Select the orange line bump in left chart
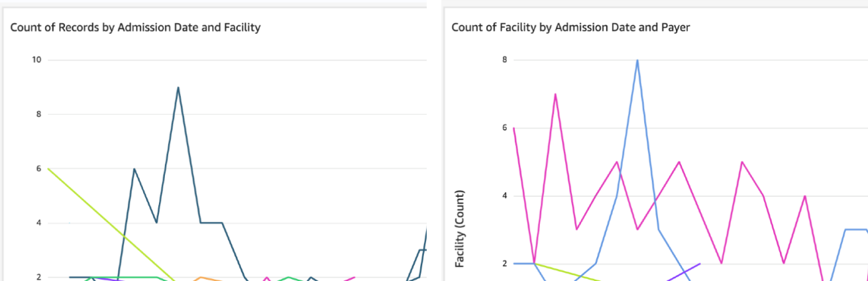868x281 pixels. pos(200,278)
